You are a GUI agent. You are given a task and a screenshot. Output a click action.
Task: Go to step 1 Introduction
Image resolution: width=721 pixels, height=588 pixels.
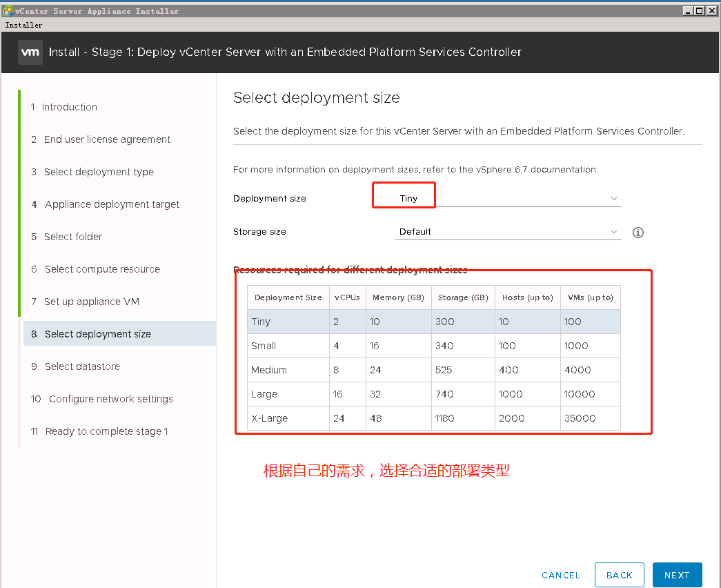64,107
